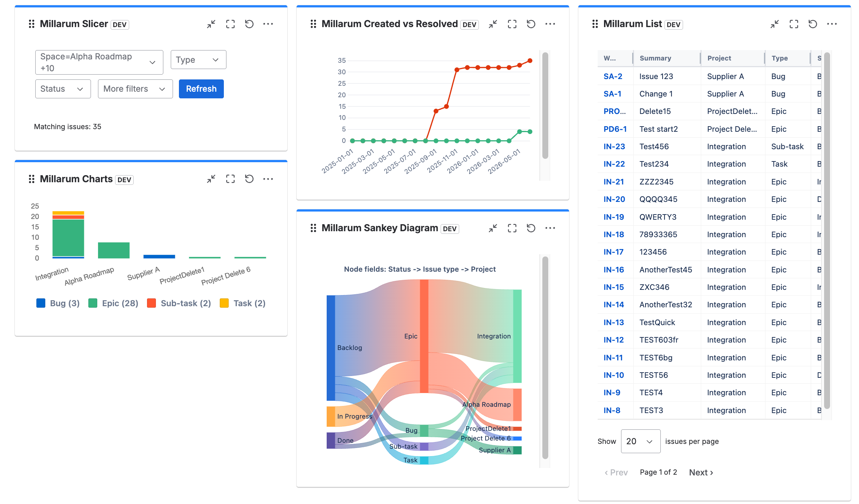Change the issues per page dropdown

[640, 441]
